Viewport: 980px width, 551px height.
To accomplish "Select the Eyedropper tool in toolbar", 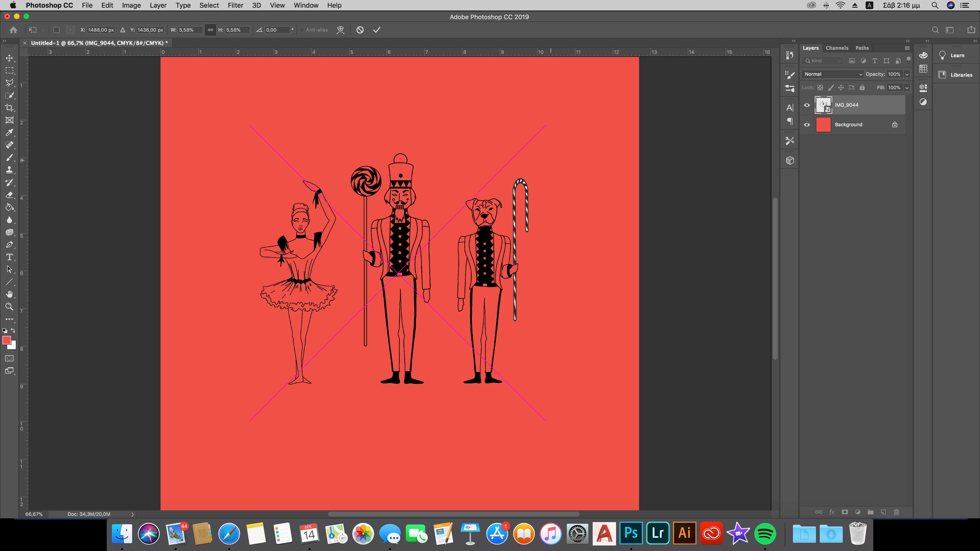I will [x=9, y=133].
